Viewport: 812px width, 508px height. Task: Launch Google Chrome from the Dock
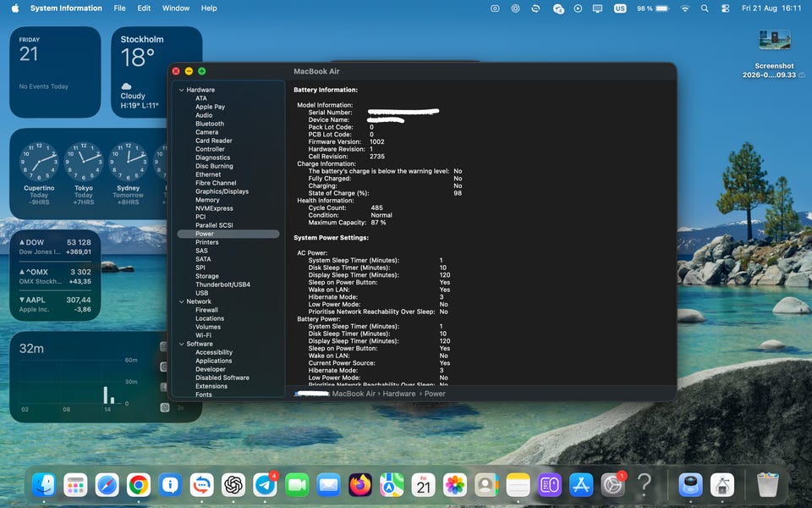(139, 485)
